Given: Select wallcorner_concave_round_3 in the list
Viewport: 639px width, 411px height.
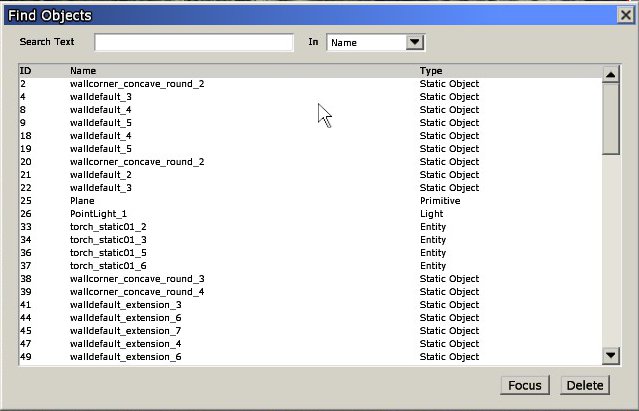Looking at the screenshot, I should point(137,279).
